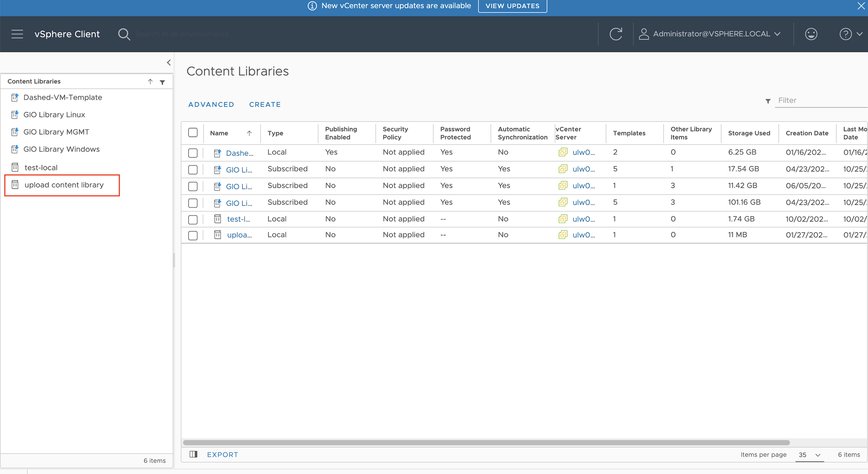The height and width of the screenshot is (474, 868).
Task: Refresh the vSphere Client view
Action: [616, 34]
